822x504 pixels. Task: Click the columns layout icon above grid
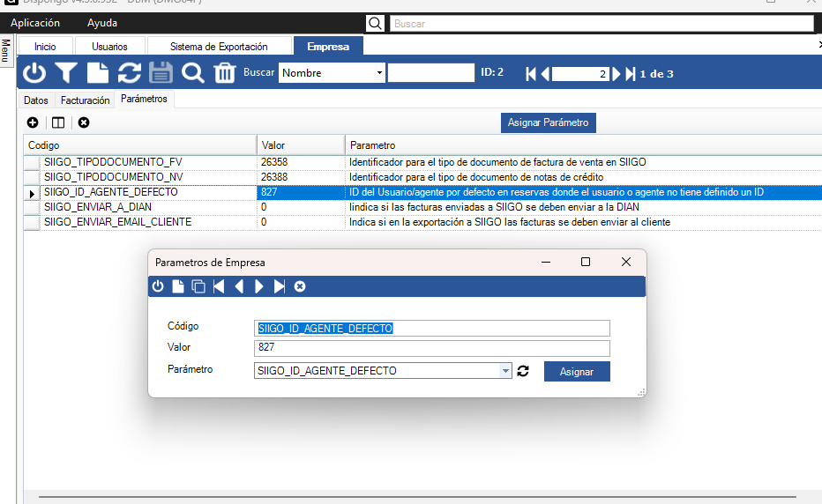[58, 122]
